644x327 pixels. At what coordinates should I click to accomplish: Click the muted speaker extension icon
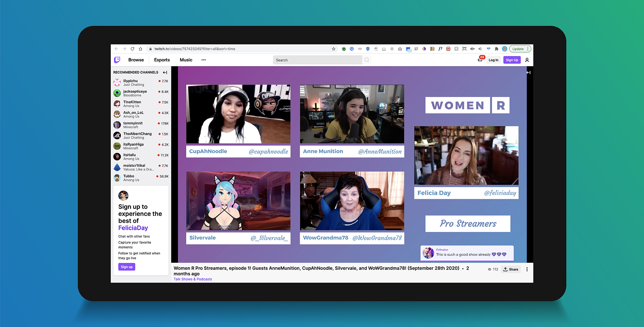pos(472,49)
